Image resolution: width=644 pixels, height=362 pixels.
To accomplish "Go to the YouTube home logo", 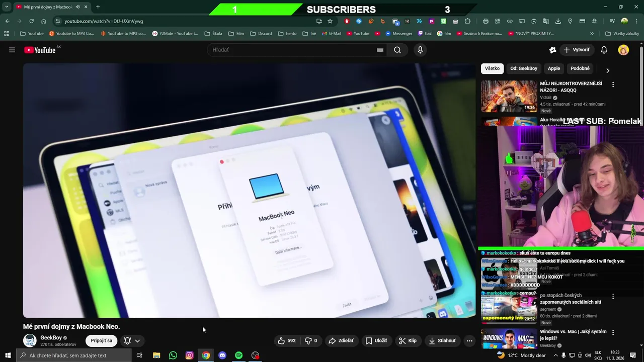I will tap(40, 50).
